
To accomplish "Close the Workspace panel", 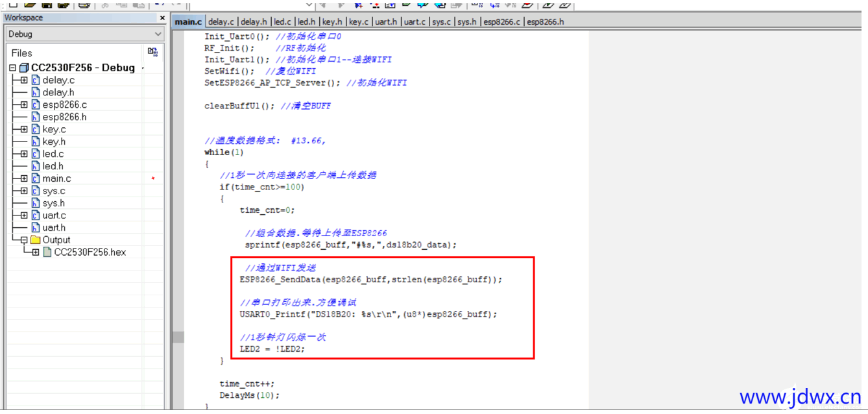I will tap(162, 18).
